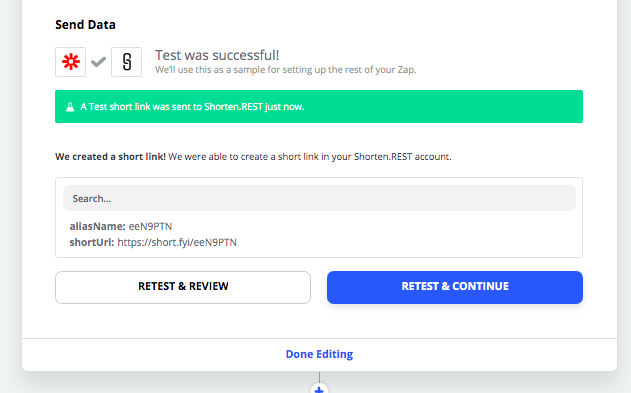631x393 pixels.
Task: Click the Shorten.REST chain-link app icon
Action: pos(126,62)
